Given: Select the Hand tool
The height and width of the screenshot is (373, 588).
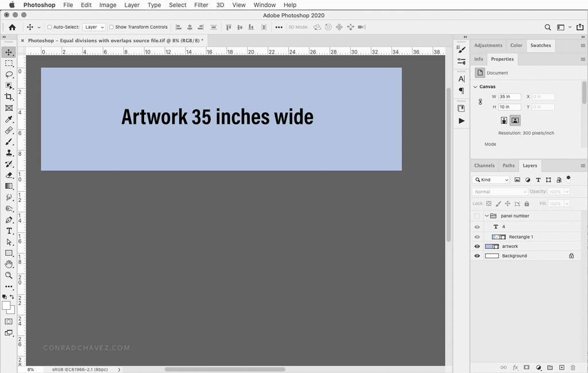Looking at the screenshot, I should tap(9, 265).
